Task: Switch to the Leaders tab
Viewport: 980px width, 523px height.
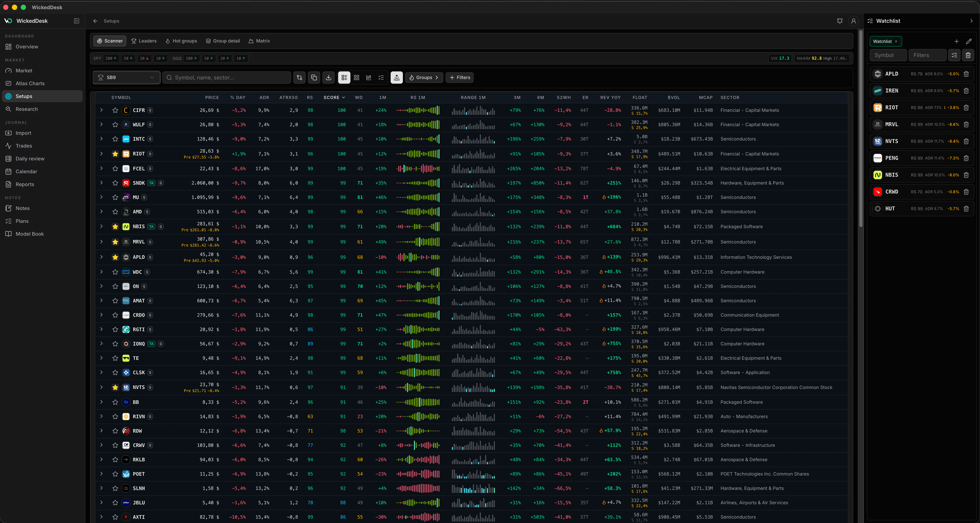Action: pyautogui.click(x=144, y=41)
